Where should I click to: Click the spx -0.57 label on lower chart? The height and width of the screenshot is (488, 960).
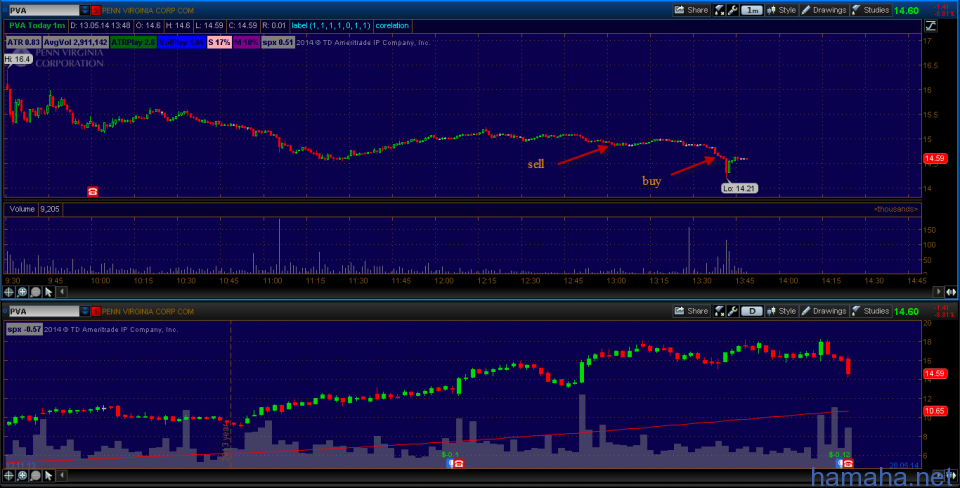point(24,329)
